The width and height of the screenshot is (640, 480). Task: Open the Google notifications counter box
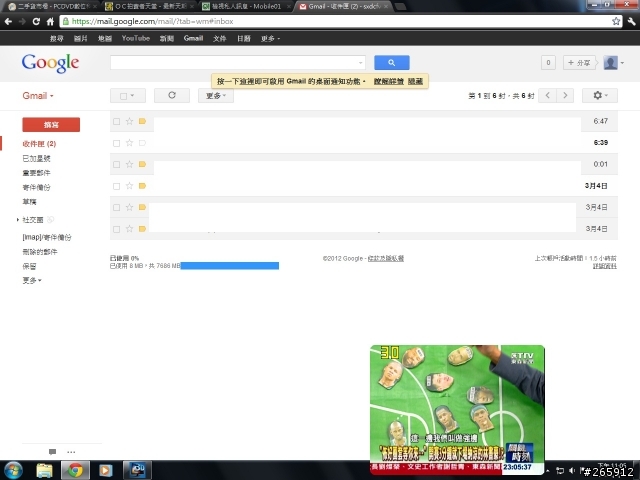(548, 62)
